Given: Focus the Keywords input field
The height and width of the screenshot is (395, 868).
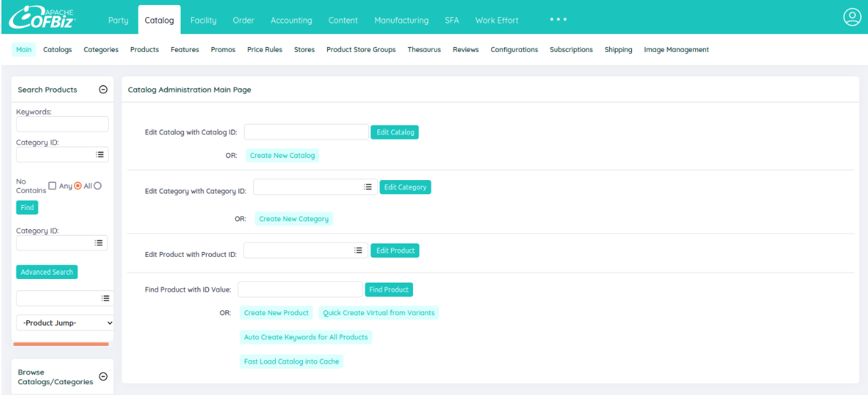Looking at the screenshot, I should pyautogui.click(x=63, y=124).
